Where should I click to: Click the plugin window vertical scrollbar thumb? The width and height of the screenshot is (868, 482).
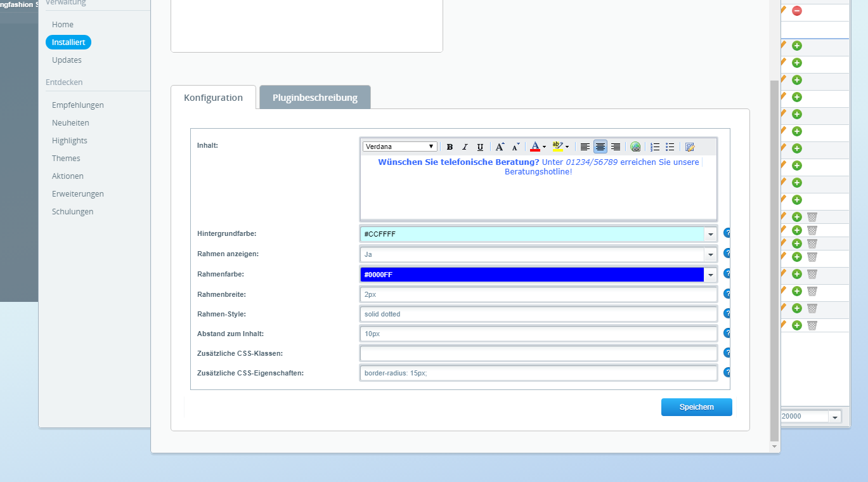[774, 260]
